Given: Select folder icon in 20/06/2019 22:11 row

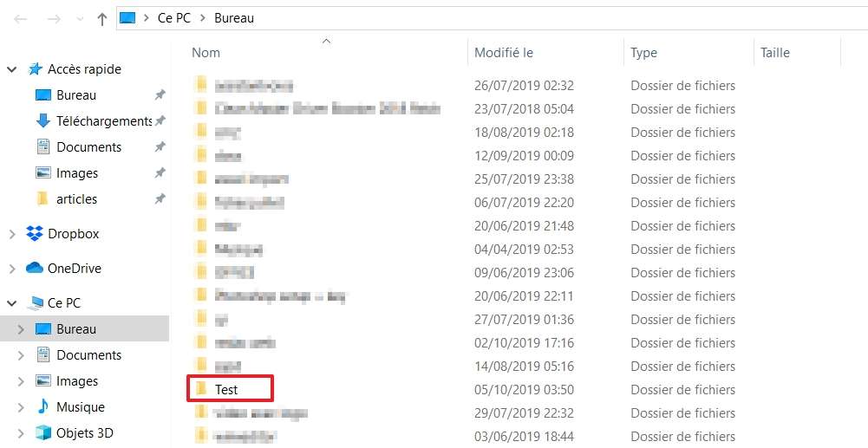Looking at the screenshot, I should (x=201, y=295).
